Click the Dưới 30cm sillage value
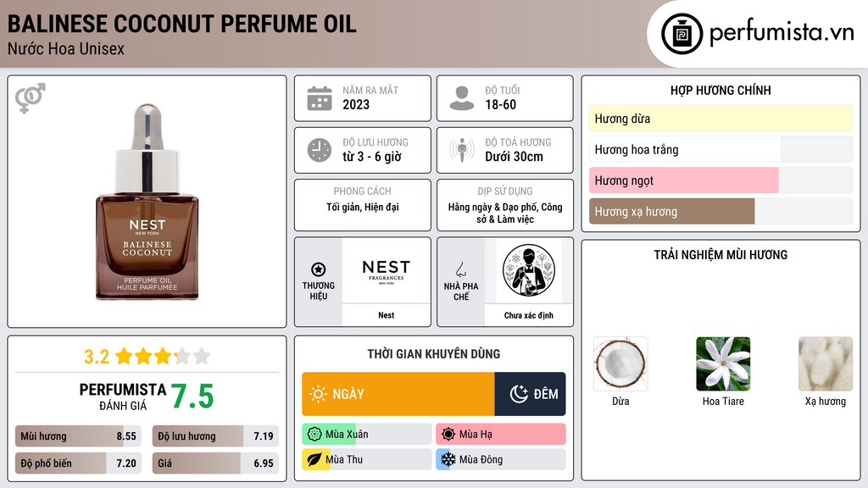 point(514,157)
